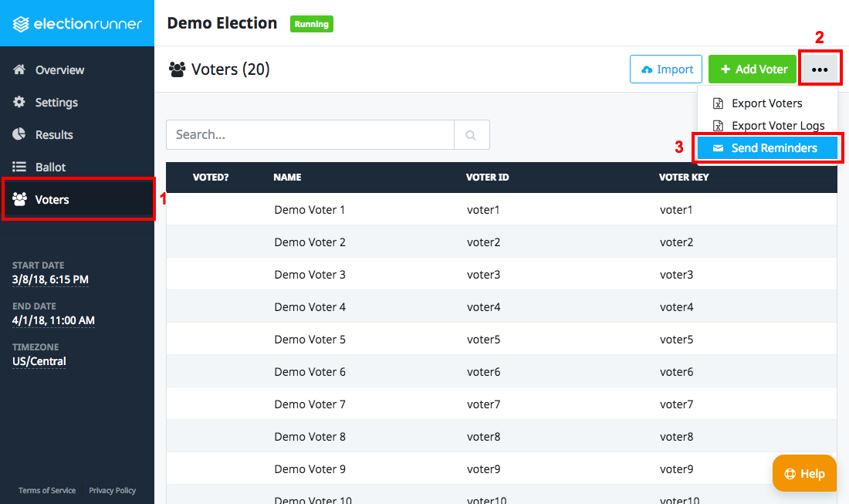Sort by NAME column header

[x=287, y=177]
